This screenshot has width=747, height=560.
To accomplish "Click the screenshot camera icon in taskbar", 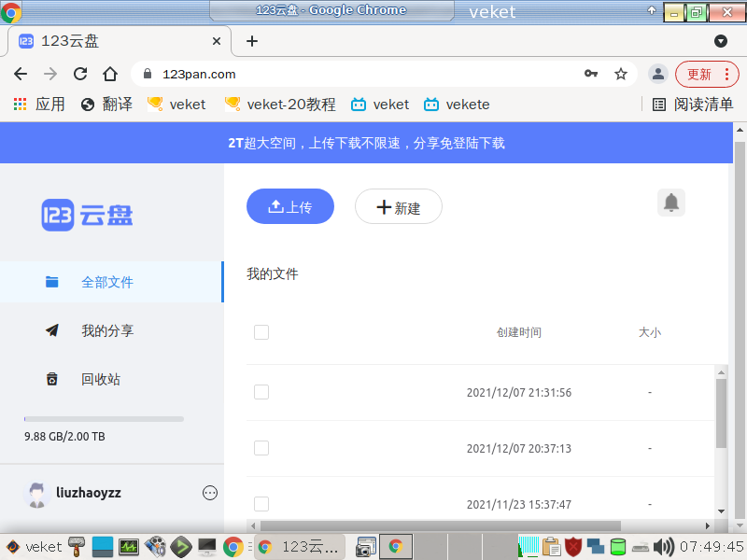I will tap(366, 547).
